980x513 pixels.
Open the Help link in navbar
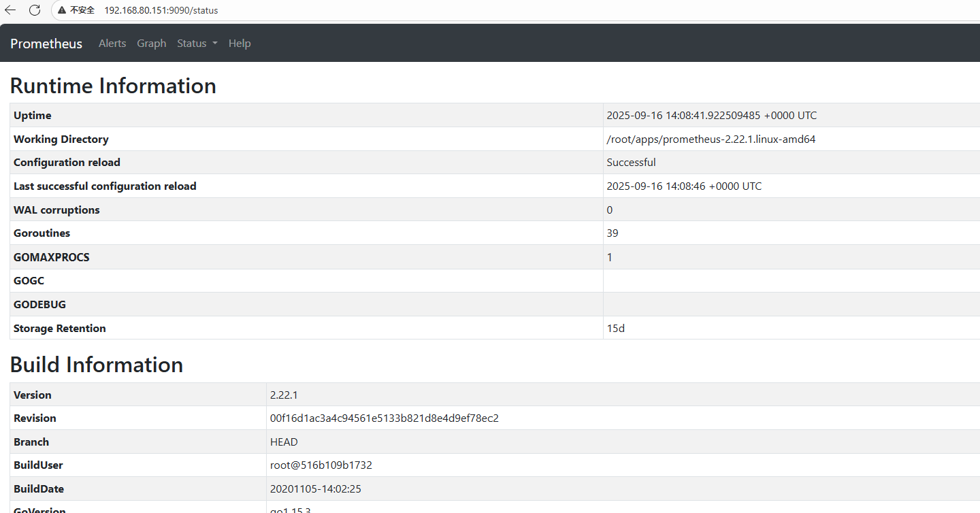[x=240, y=44]
